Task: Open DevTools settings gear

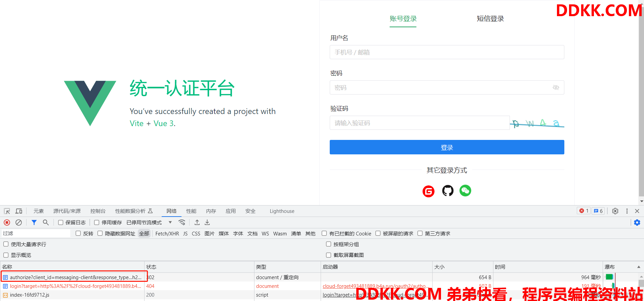Action: [615, 211]
